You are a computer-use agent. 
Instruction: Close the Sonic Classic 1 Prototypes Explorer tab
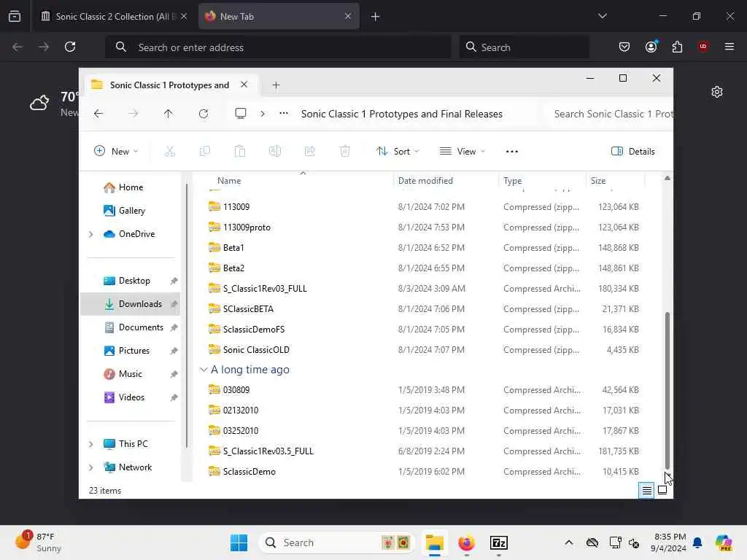coord(244,85)
